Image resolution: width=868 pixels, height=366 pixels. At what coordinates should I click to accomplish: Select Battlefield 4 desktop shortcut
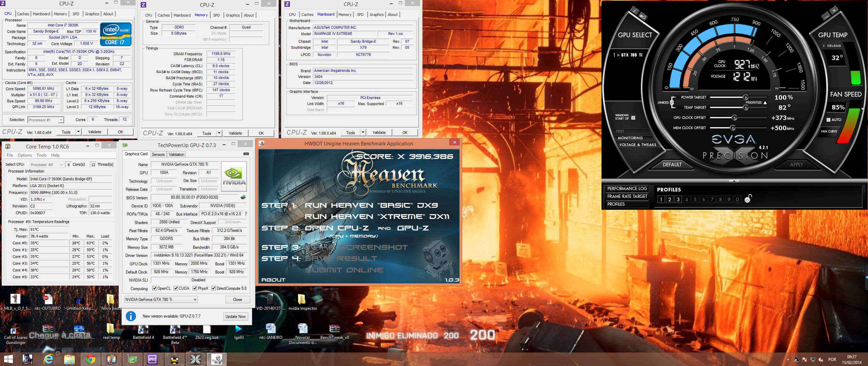click(143, 332)
